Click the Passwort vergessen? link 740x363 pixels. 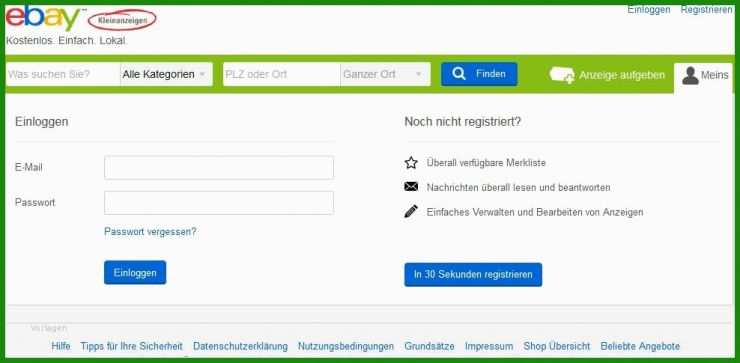click(x=150, y=232)
